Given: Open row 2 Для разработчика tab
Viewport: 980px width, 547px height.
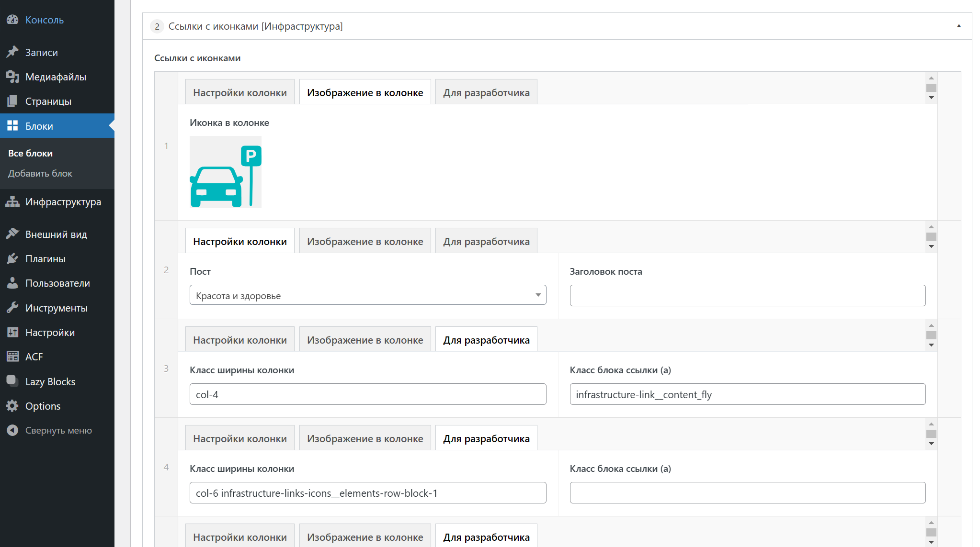Looking at the screenshot, I should [486, 241].
